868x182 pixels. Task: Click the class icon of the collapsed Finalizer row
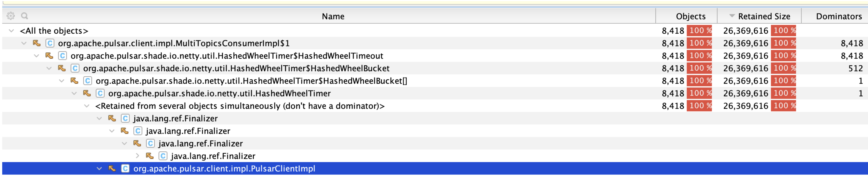[163, 156]
